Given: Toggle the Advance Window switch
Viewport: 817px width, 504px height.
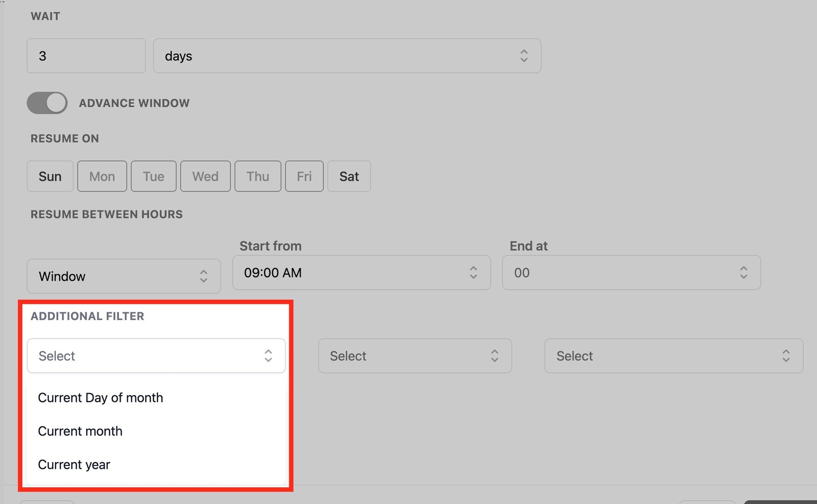Looking at the screenshot, I should [47, 103].
